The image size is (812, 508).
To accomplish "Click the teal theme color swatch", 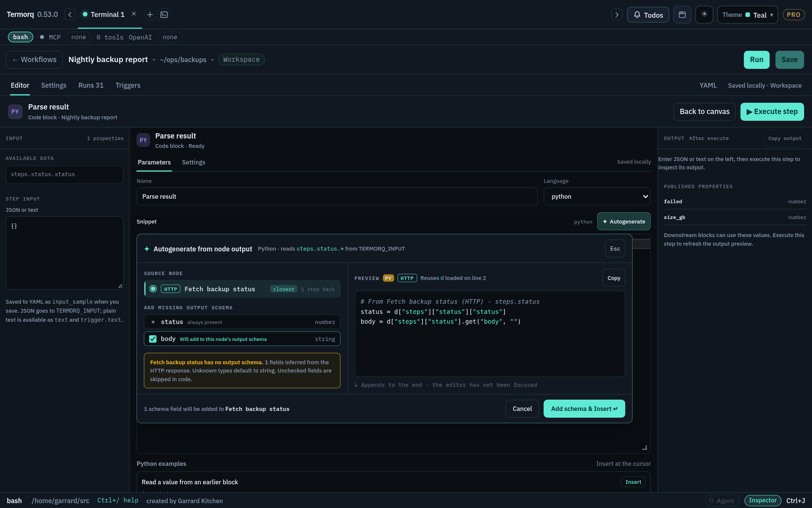I will (748, 15).
